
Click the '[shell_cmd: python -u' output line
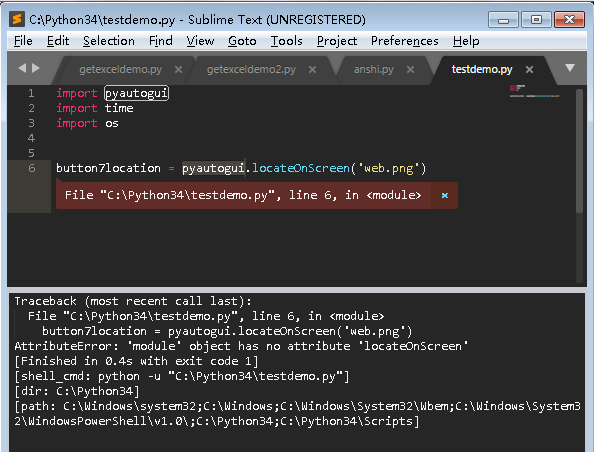tap(182, 376)
